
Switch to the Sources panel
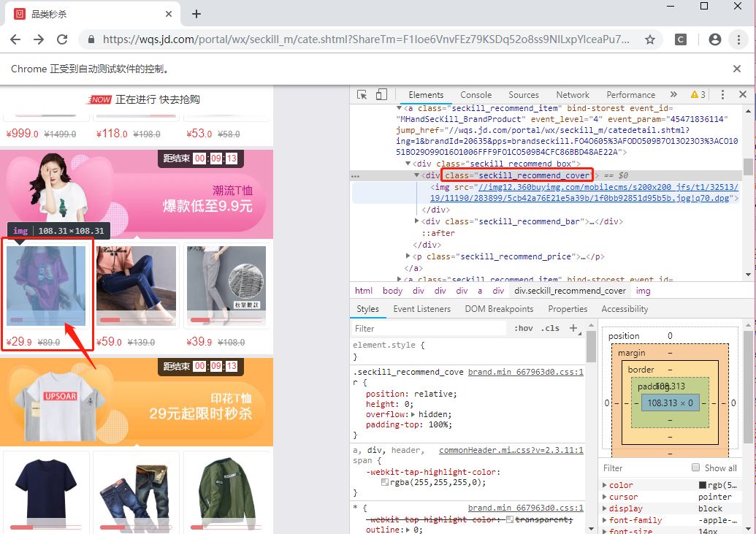pos(524,95)
